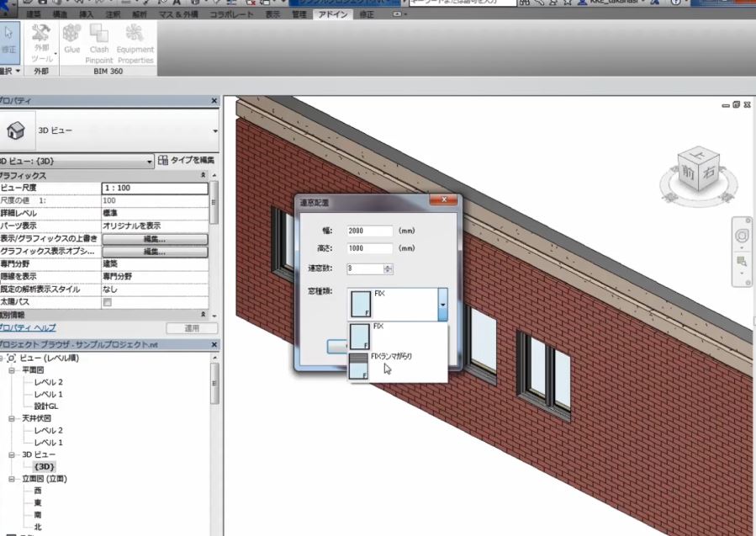This screenshot has width=756, height=536.
Task: Click the 外部ツール external tools icon
Action: (41, 38)
